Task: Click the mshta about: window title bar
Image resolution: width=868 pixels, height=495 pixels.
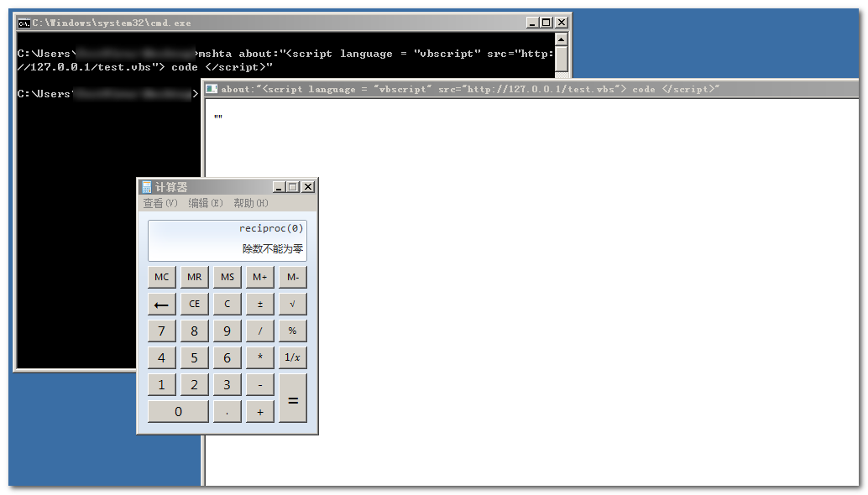Action: point(531,89)
